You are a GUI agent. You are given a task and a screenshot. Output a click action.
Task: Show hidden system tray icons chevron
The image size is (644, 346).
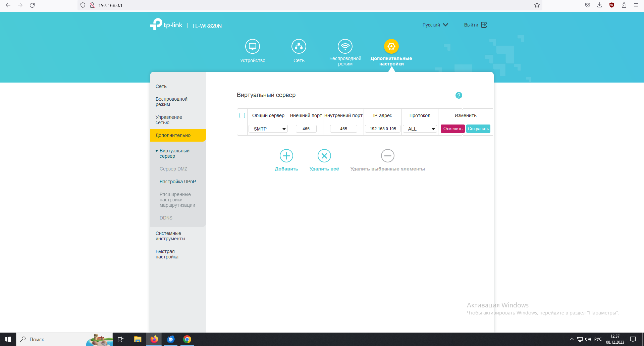coord(572,339)
